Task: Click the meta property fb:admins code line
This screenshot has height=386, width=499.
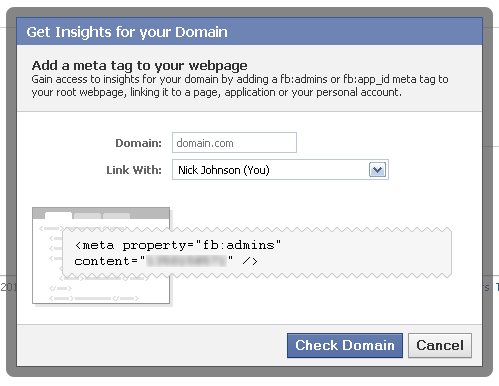Action: click(178, 245)
